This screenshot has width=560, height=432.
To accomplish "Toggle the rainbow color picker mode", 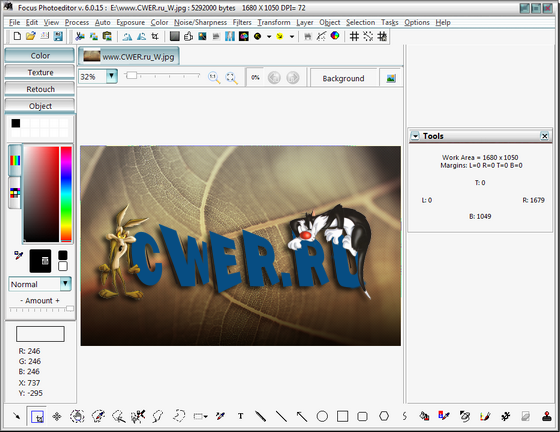I will click(x=15, y=160).
